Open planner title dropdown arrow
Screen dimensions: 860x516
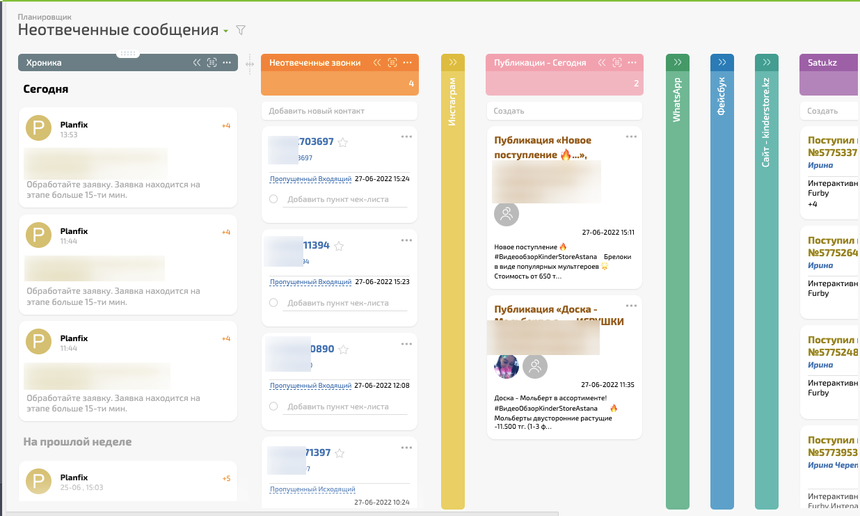[x=226, y=32]
